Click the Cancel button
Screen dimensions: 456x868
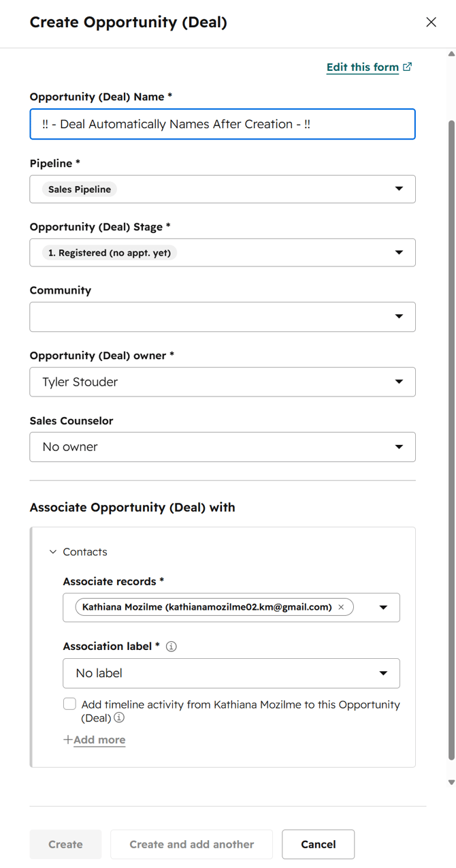click(319, 844)
